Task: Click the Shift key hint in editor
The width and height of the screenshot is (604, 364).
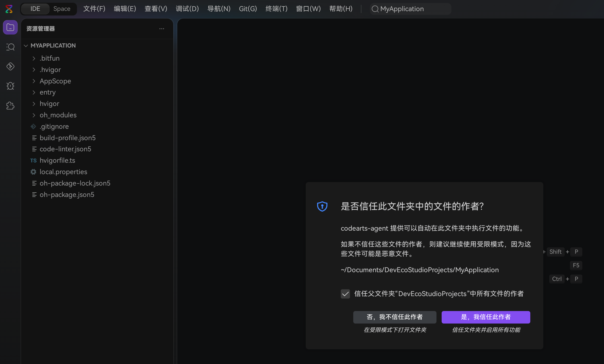Action: coord(555,252)
